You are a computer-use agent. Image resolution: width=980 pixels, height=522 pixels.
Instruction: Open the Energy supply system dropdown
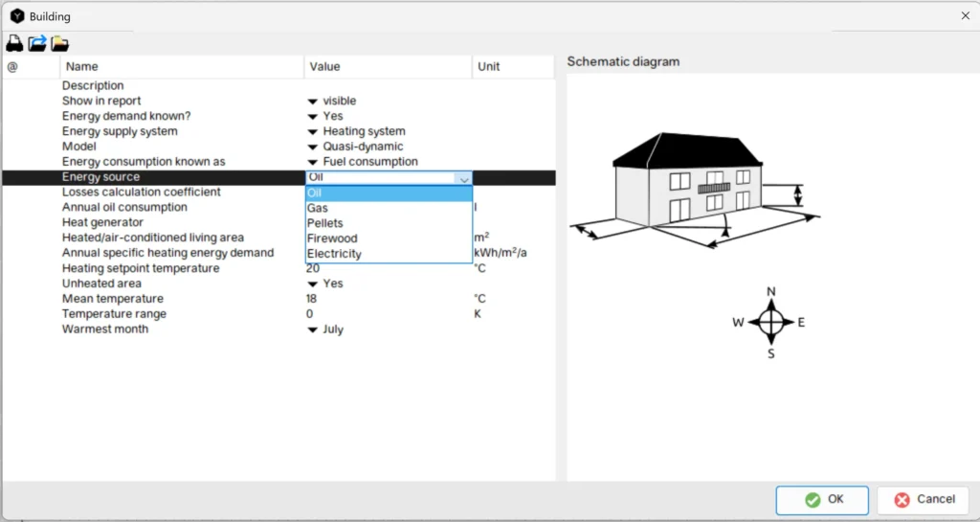(x=313, y=132)
